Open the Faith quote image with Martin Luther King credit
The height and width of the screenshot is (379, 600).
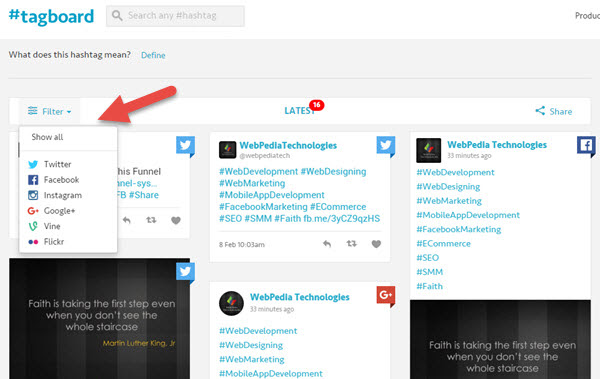coord(99,319)
